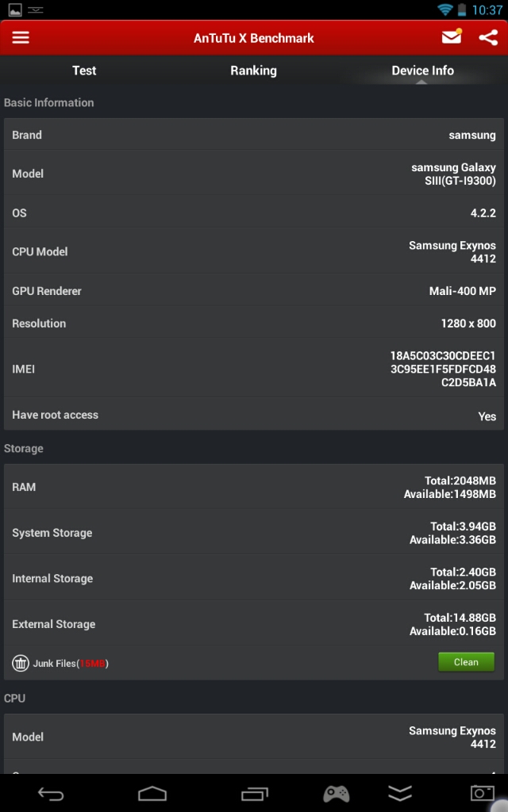Image resolution: width=508 pixels, height=812 pixels.
Task: Tap the share icon
Action: coord(488,37)
